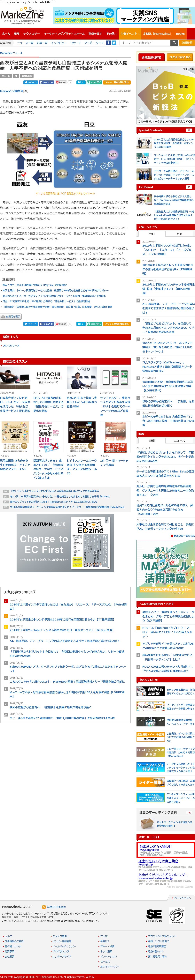The image size is (195, 980).
Task: Click the MarkeZine logo in the header
Action: pos(22,15)
